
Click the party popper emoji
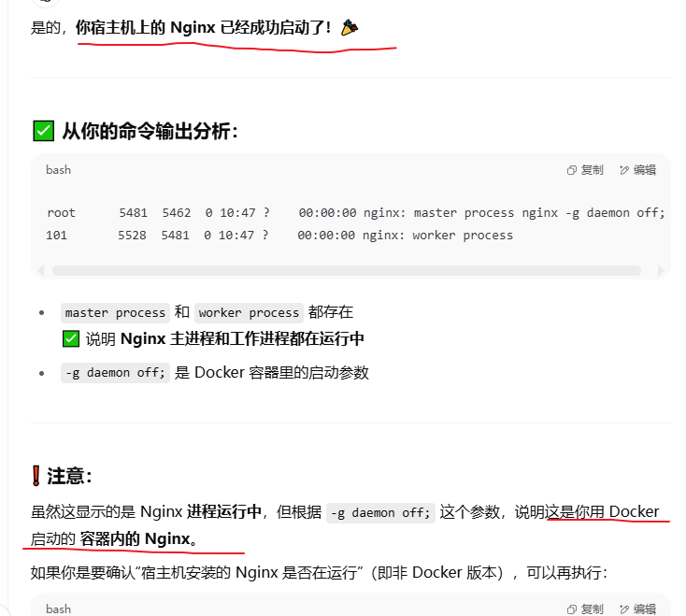[x=350, y=27]
